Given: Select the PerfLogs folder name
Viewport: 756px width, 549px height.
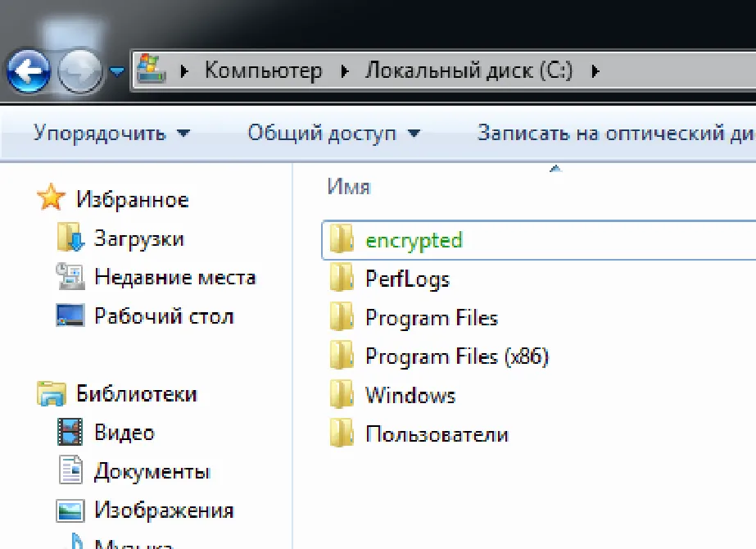Looking at the screenshot, I should pyautogui.click(x=407, y=279).
